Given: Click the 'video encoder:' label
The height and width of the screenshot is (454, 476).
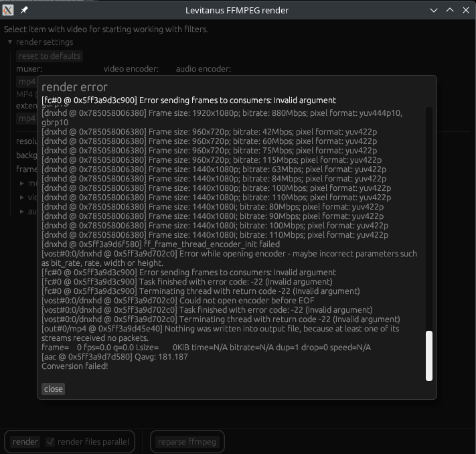Looking at the screenshot, I should (x=131, y=68).
